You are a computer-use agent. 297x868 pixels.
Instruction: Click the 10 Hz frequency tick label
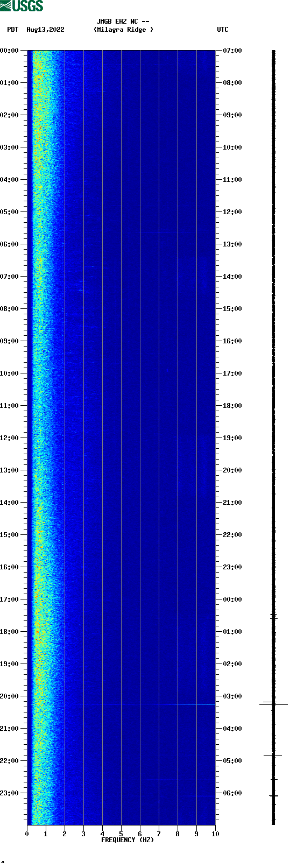215,834
